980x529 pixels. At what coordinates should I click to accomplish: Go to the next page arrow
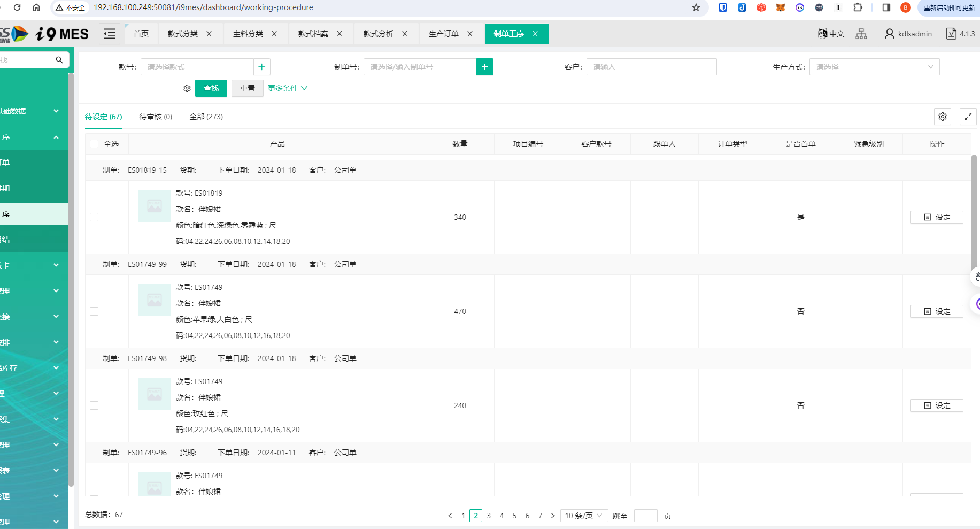point(553,516)
